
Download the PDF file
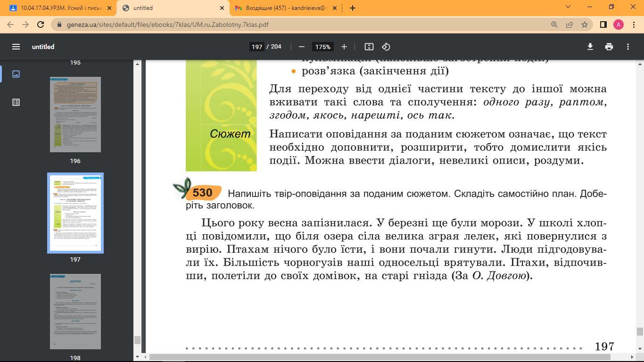(x=590, y=47)
